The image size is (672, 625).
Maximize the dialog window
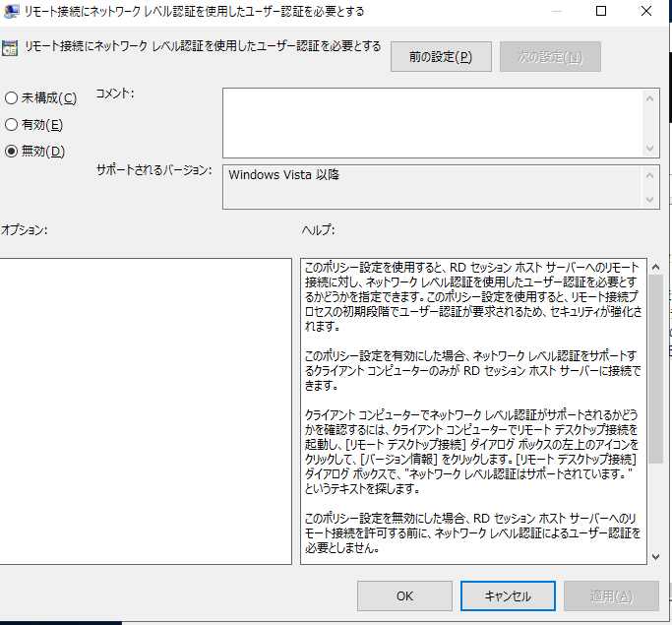pyautogui.click(x=601, y=11)
